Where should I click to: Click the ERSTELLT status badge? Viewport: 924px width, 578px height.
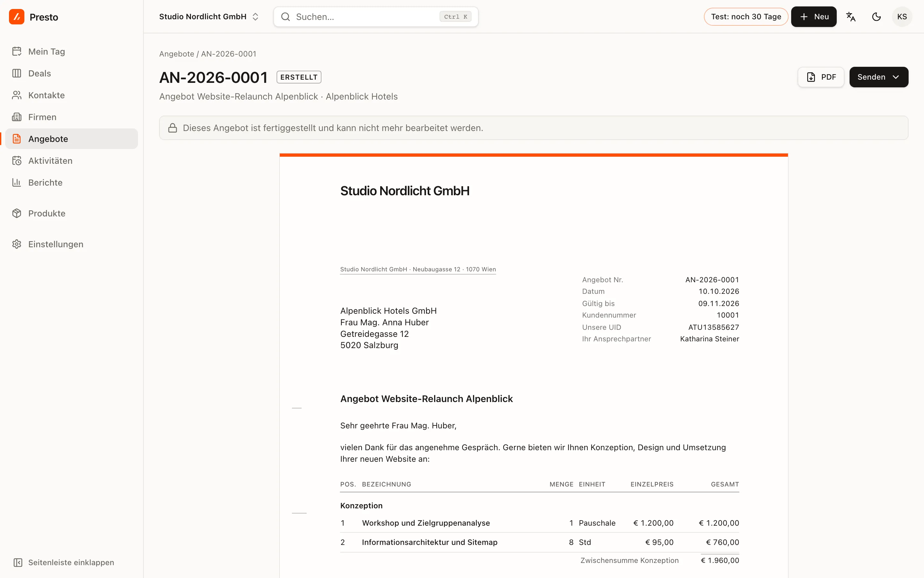pyautogui.click(x=299, y=77)
